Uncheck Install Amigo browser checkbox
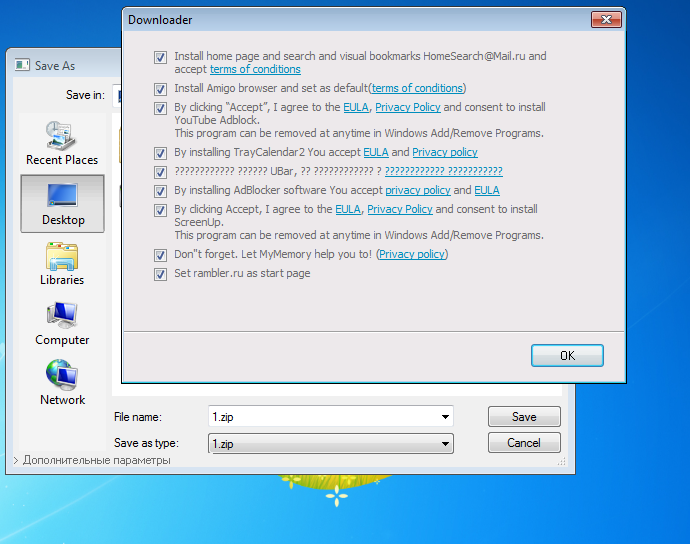 point(160,89)
